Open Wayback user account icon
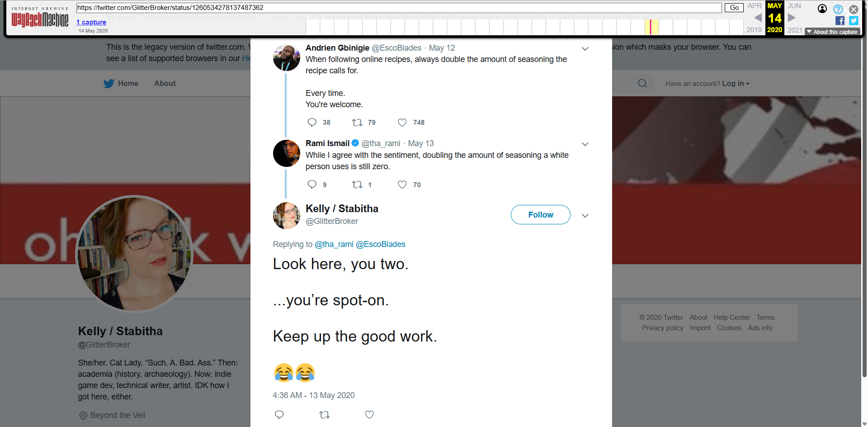The width and height of the screenshot is (868, 427). [822, 9]
